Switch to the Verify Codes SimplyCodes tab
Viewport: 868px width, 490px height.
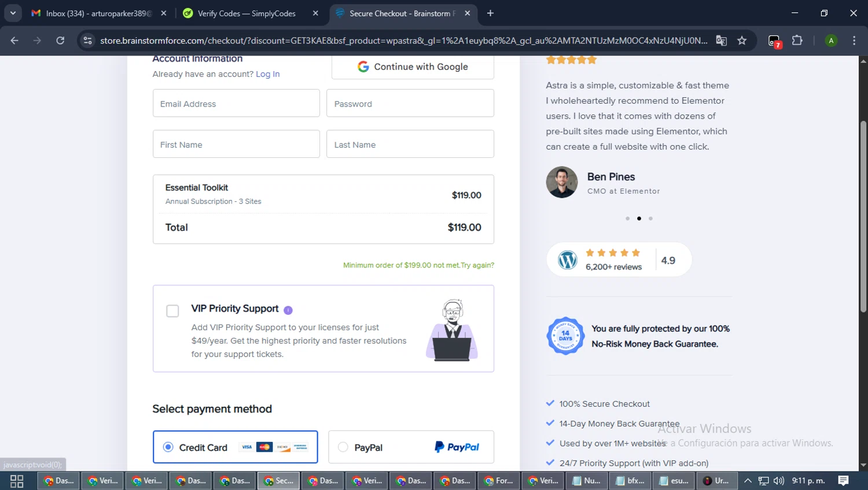249,13
